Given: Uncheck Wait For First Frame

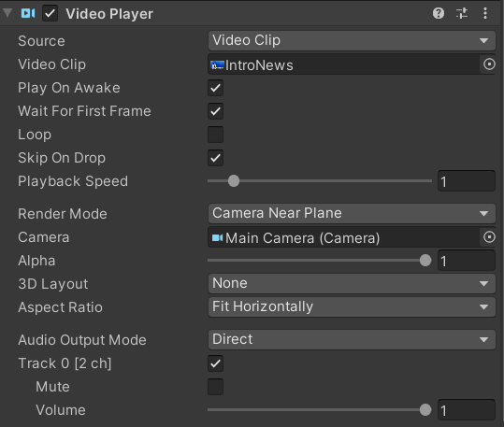Looking at the screenshot, I should 215,111.
